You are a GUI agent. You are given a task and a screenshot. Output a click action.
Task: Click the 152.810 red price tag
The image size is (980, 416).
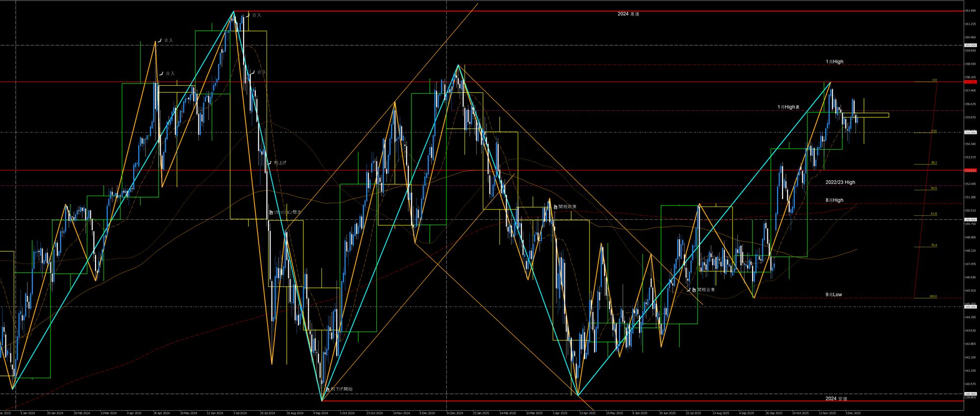[970, 170]
